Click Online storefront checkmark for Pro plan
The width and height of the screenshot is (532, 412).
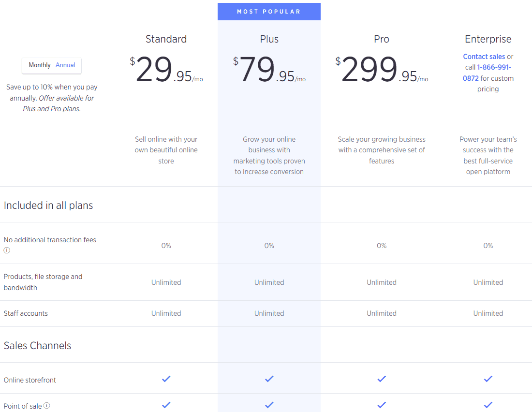pos(382,379)
